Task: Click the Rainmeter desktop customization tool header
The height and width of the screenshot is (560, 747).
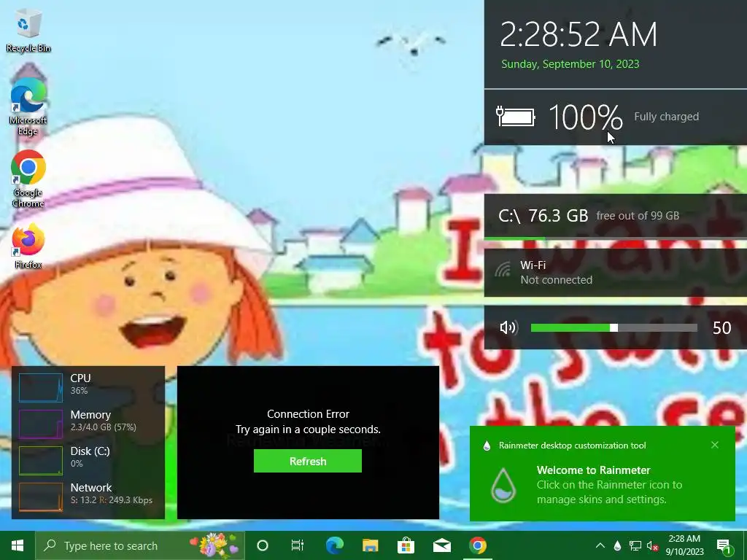Action: pyautogui.click(x=572, y=446)
